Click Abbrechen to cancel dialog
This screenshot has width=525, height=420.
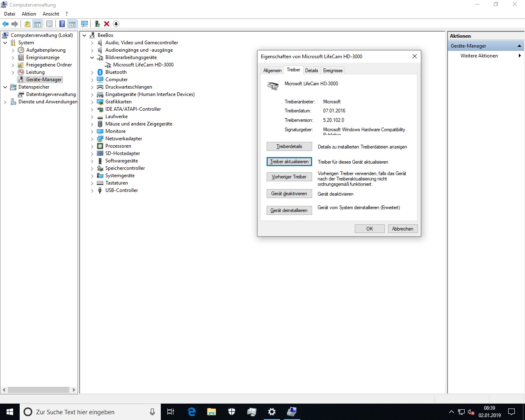[x=403, y=229]
